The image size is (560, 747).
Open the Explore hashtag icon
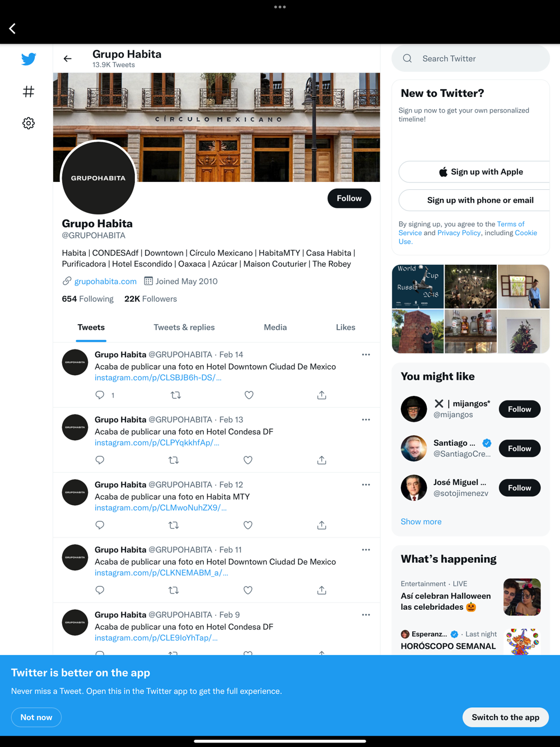click(x=29, y=91)
